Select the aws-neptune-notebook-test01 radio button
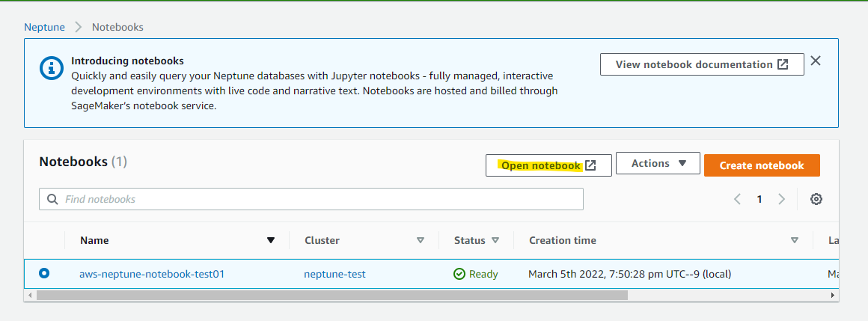 (44, 273)
